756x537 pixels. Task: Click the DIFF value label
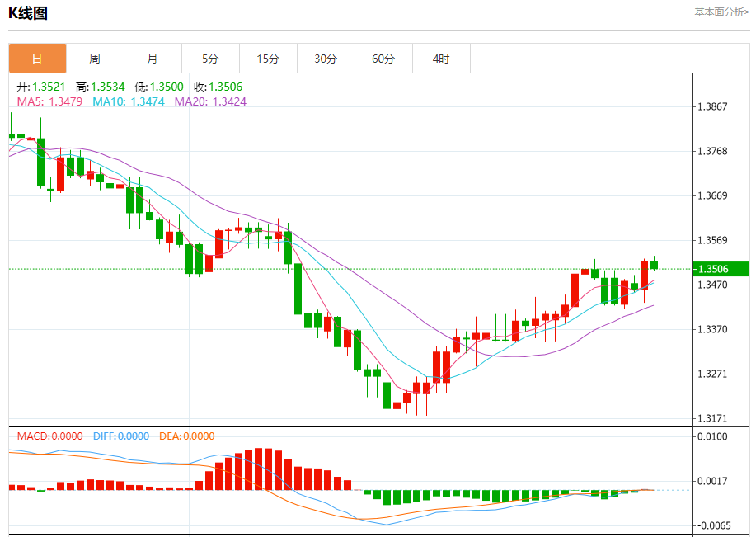tap(121, 436)
